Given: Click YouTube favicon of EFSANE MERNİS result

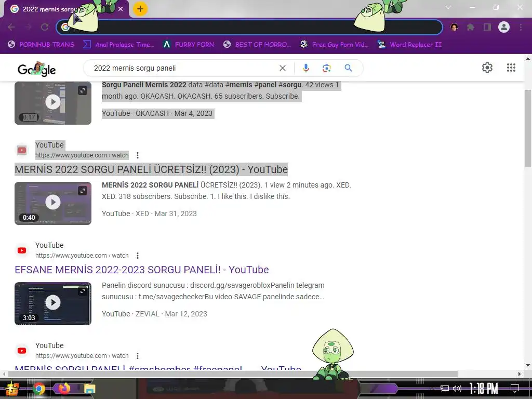Looking at the screenshot, I should tap(22, 250).
